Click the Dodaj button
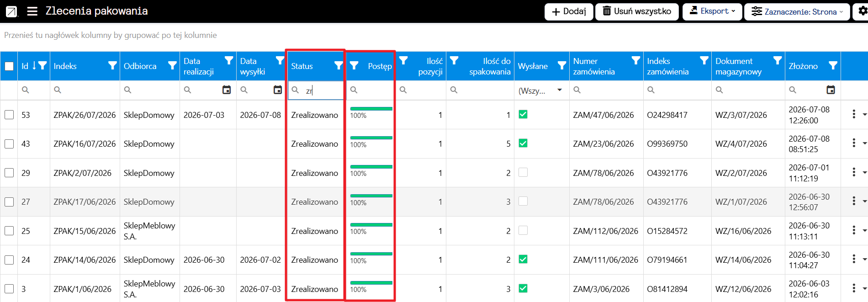The width and height of the screenshot is (868, 302). [x=569, y=11]
